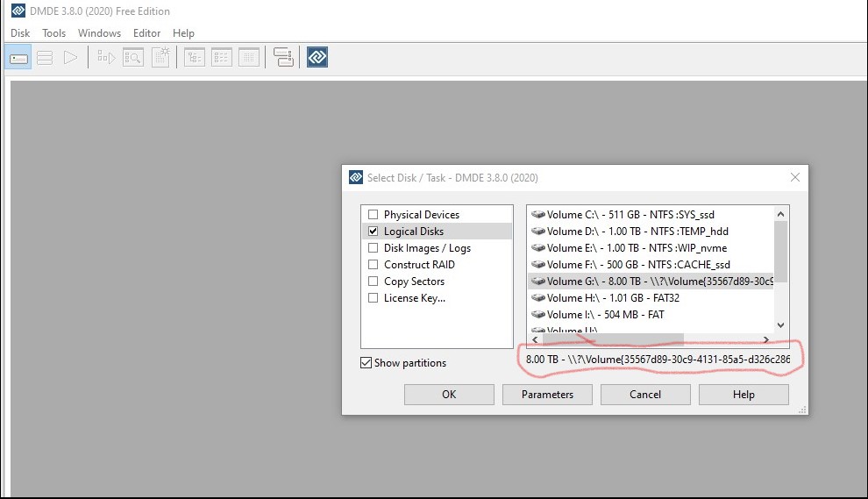
Task: Click the stacked disks RAID toolbar icon
Action: tap(283, 58)
